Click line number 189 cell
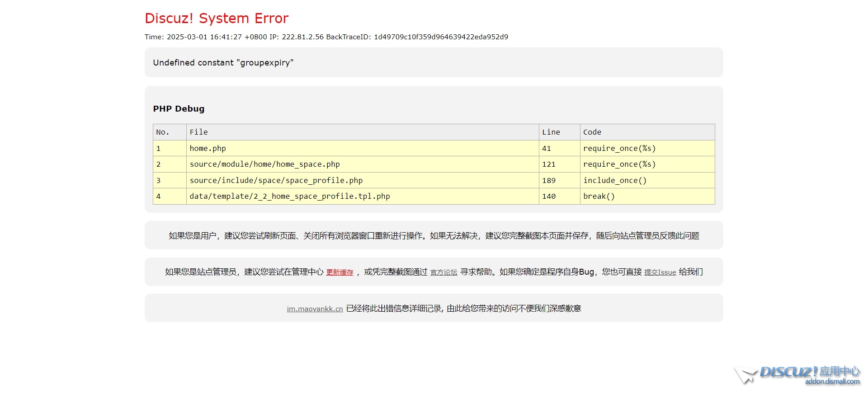 [x=560, y=180]
